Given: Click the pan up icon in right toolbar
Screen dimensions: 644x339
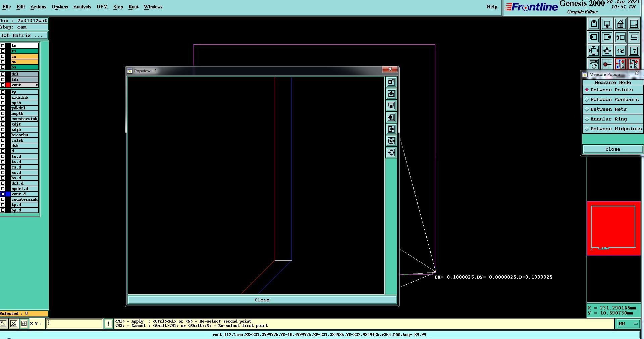Looking at the screenshot, I should (594, 24).
